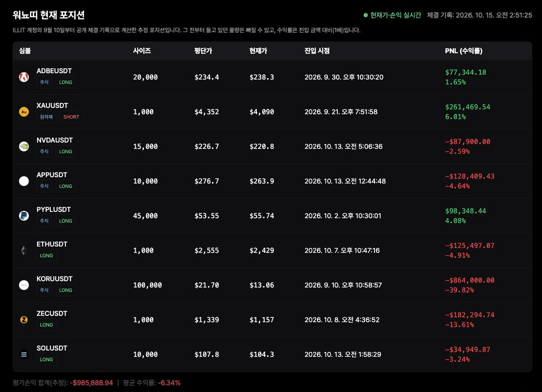Click the 2026. 10. 8. entry time
542x392 pixels.
(x=342, y=320)
